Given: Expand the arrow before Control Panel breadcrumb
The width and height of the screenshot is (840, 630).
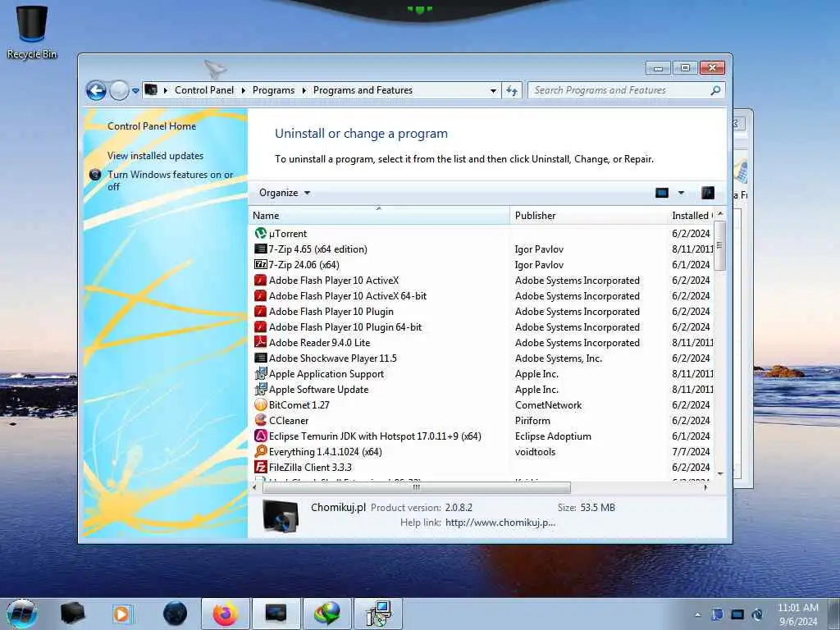Looking at the screenshot, I should pyautogui.click(x=166, y=90).
